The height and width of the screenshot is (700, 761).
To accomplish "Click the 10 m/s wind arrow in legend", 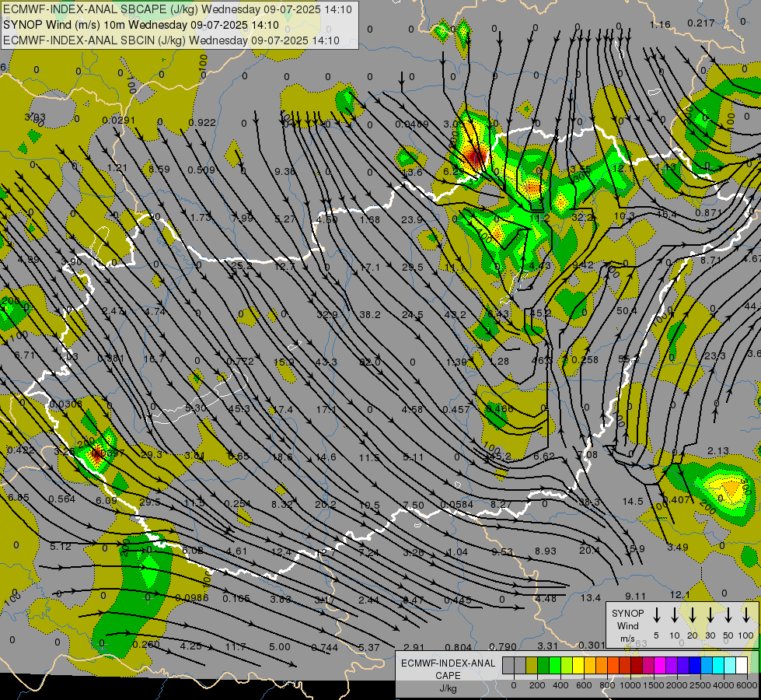I will [x=675, y=615].
